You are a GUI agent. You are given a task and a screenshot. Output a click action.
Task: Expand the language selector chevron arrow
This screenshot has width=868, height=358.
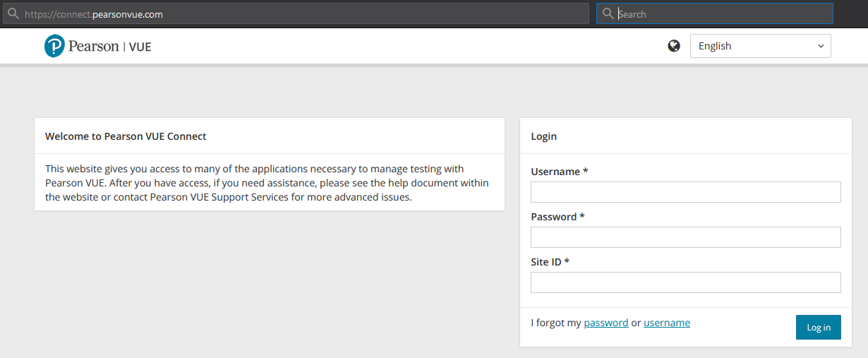coord(821,46)
